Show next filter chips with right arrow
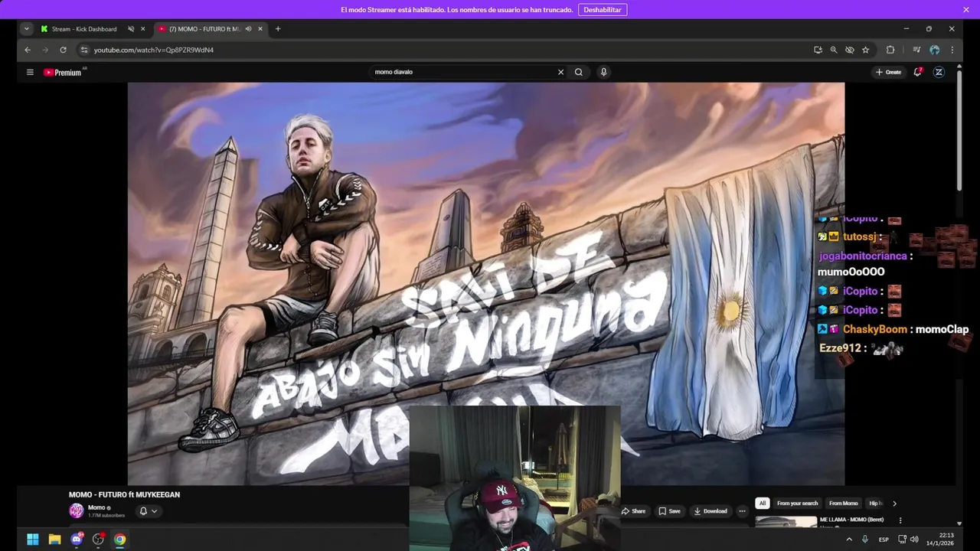Image resolution: width=980 pixels, height=551 pixels. [894, 504]
